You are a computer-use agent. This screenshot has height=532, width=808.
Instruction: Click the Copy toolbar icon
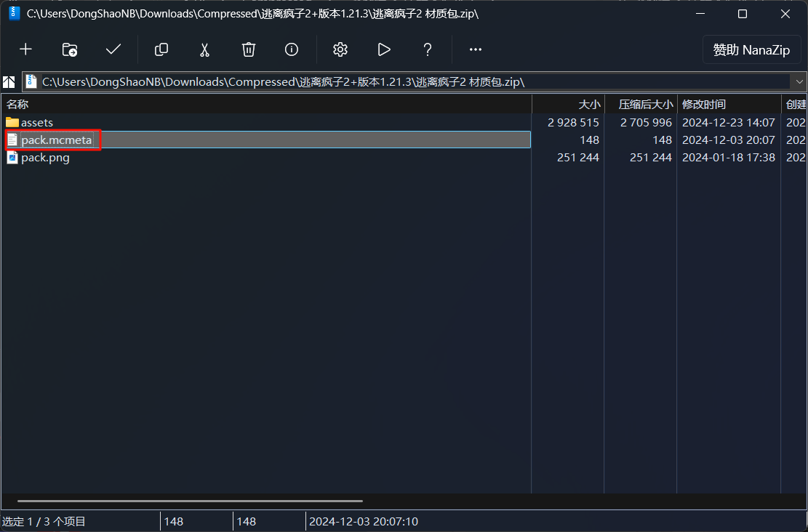pyautogui.click(x=161, y=49)
